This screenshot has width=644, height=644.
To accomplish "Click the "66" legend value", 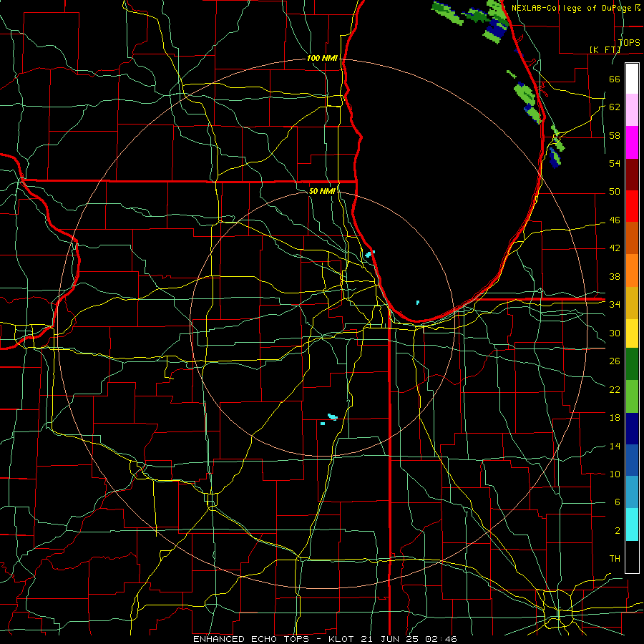I will coord(615,79).
